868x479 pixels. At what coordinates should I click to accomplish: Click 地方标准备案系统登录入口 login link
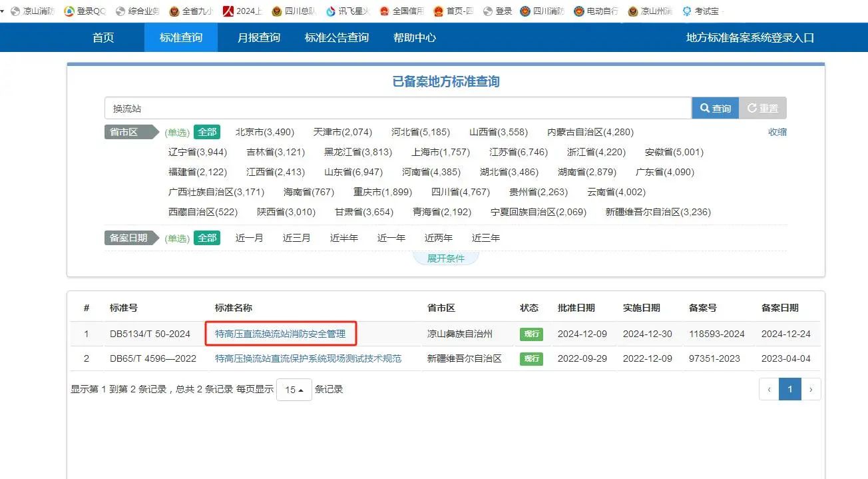click(750, 38)
